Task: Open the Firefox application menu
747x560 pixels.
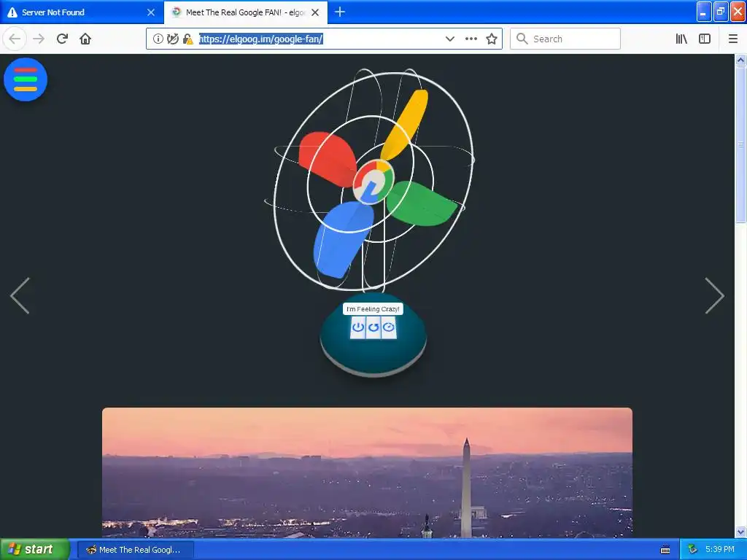Action: point(732,39)
